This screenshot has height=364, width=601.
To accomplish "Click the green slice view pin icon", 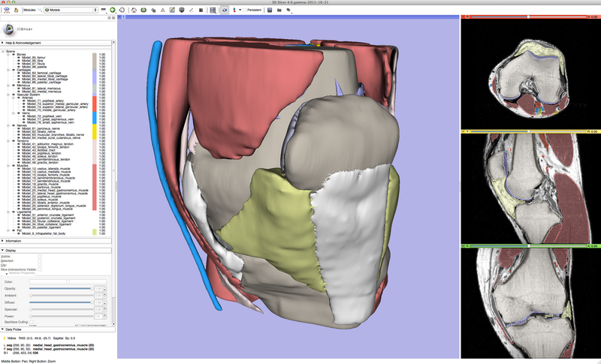I will coord(463,245).
